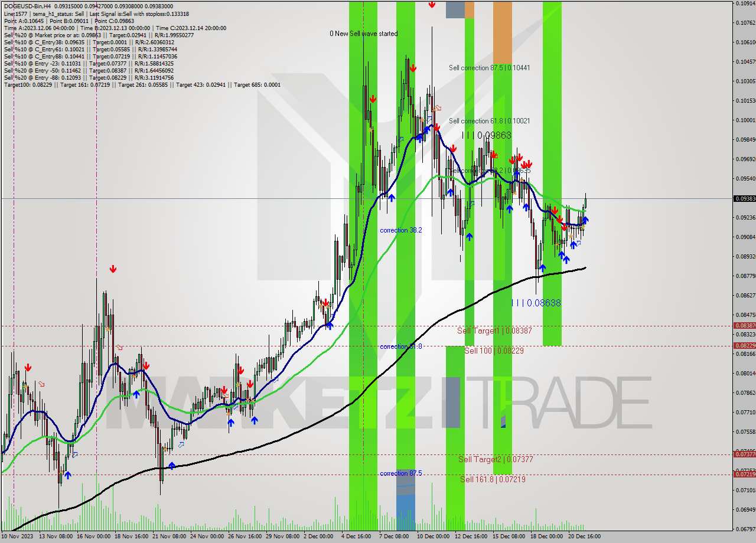Click 'Sell correction 61.8 | 0.10021' label

click(489, 121)
